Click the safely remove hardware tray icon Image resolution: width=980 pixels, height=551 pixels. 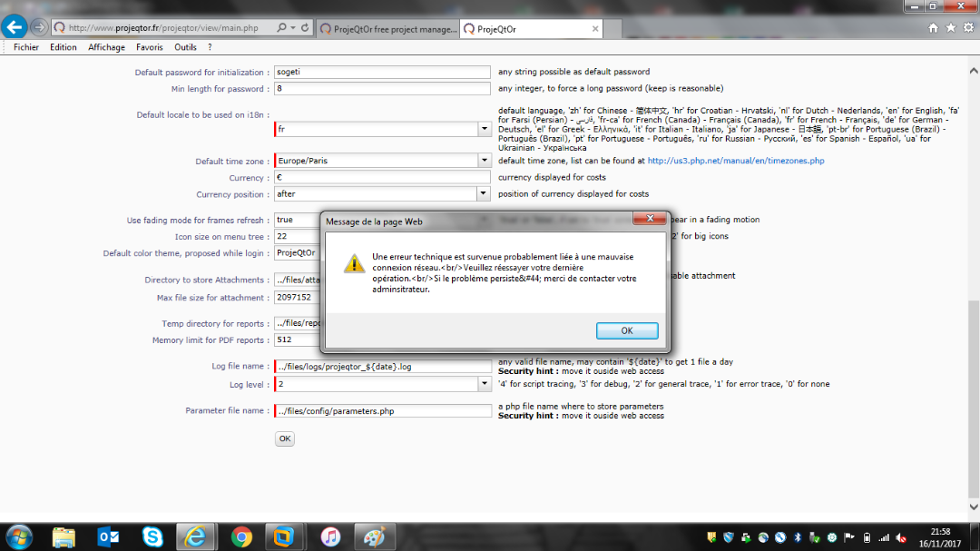tap(814, 537)
